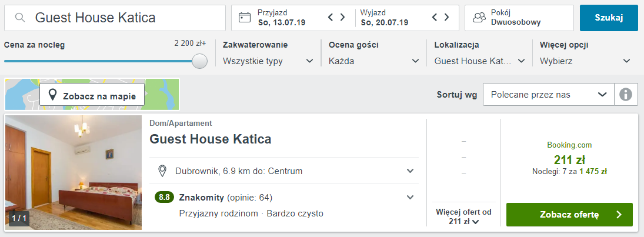Click the sorting info icon
The image size is (644, 237).
(626, 95)
